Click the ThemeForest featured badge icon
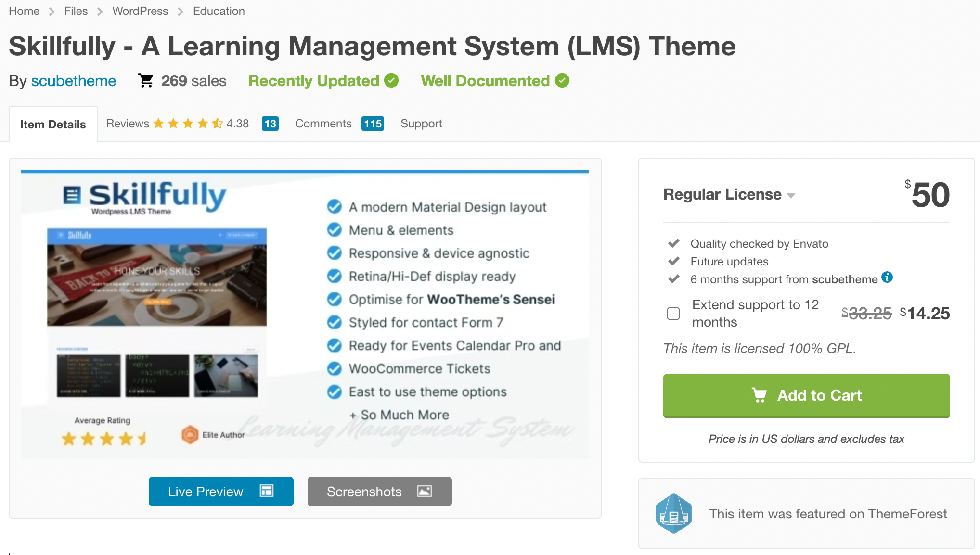Image resolution: width=980 pixels, height=555 pixels. [x=673, y=514]
